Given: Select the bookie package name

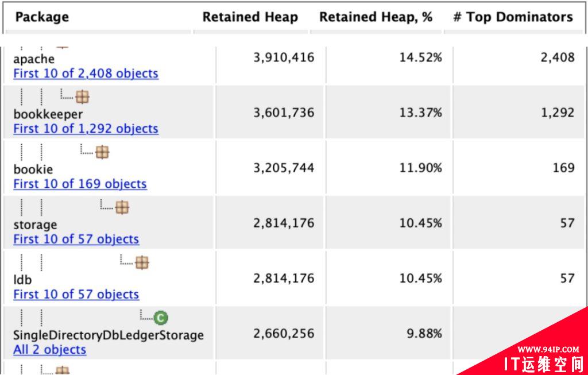Looking at the screenshot, I should pos(33,169).
